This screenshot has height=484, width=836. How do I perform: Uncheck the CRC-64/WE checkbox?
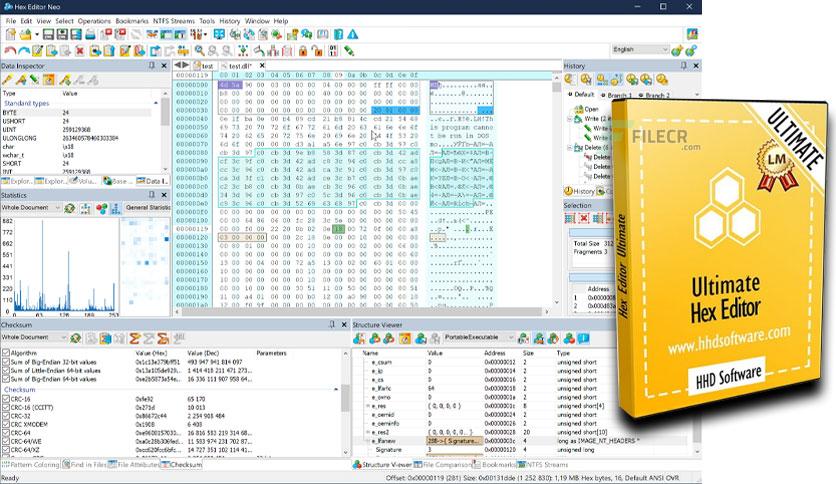(x=6, y=441)
